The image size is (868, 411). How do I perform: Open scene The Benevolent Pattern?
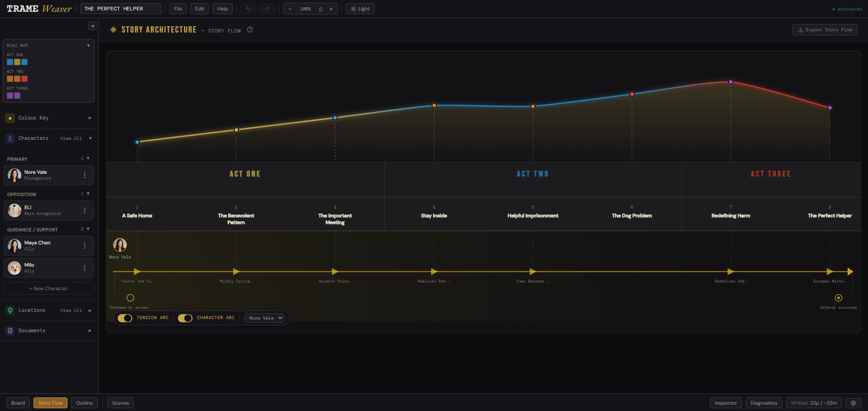(236, 219)
